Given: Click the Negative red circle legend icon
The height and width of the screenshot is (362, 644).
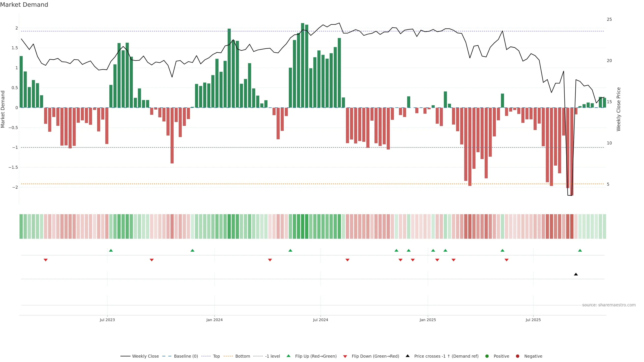Looking at the screenshot, I should click(x=518, y=356).
